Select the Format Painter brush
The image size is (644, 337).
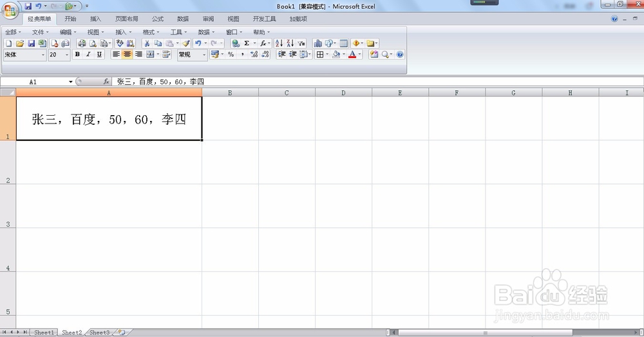186,43
